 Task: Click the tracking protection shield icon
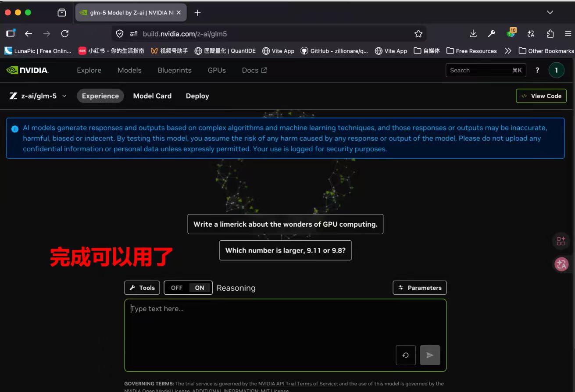point(119,34)
